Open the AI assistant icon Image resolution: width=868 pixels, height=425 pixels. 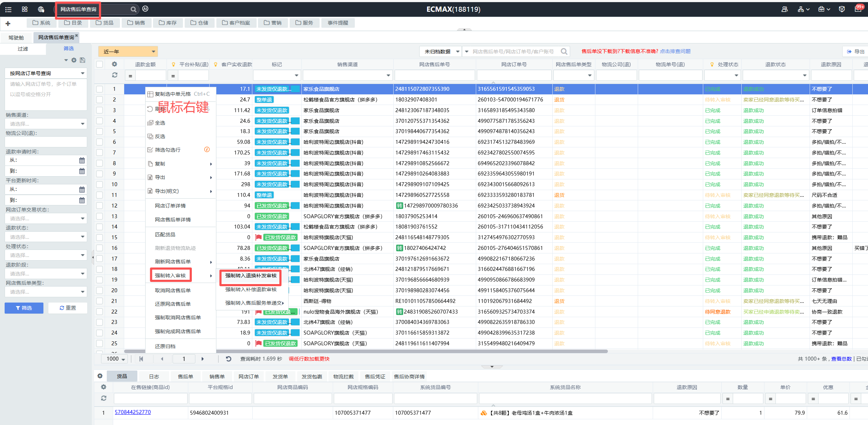pyautogui.click(x=145, y=9)
